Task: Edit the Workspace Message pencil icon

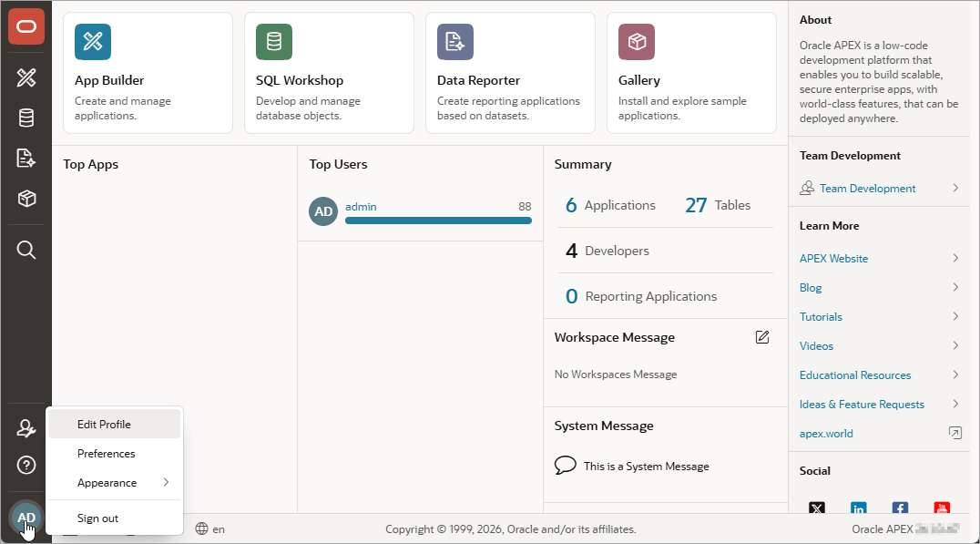Action: [762, 337]
